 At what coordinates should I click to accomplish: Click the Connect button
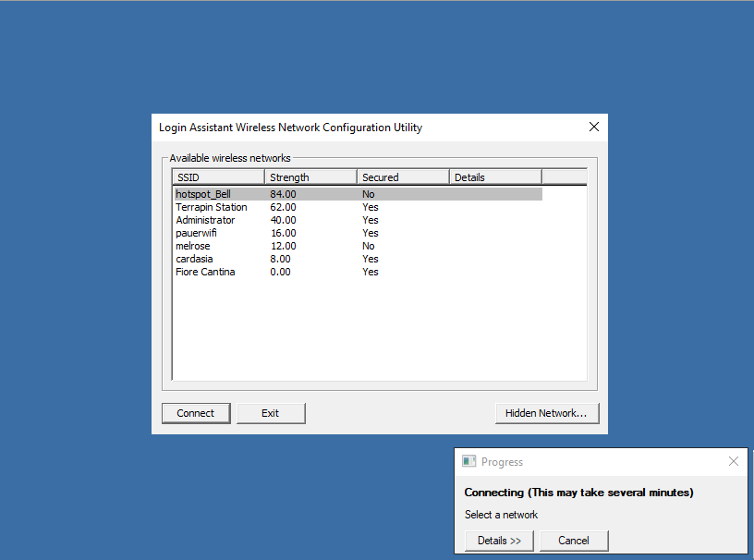click(x=196, y=413)
